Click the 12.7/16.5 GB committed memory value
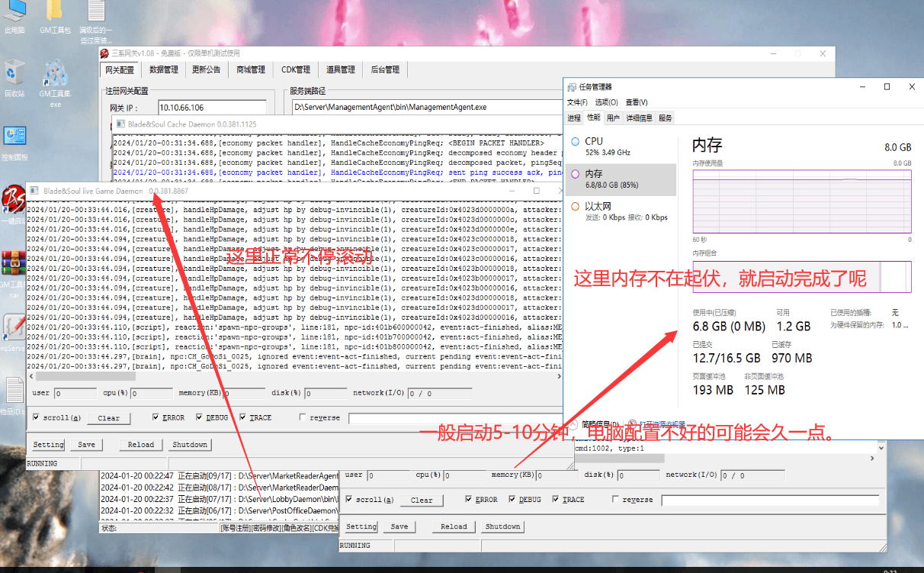Viewport: 924px width, 573px height. (x=726, y=357)
